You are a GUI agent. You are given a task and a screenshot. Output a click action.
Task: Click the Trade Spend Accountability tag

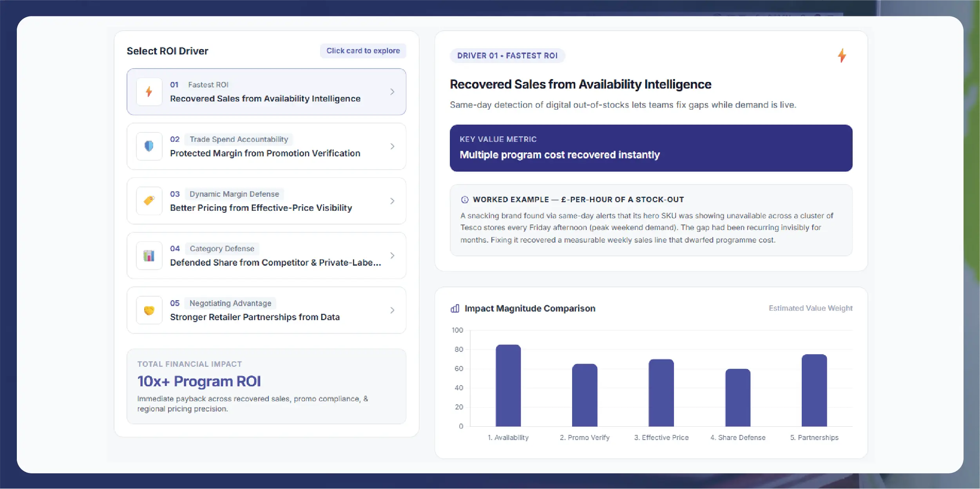tap(239, 139)
